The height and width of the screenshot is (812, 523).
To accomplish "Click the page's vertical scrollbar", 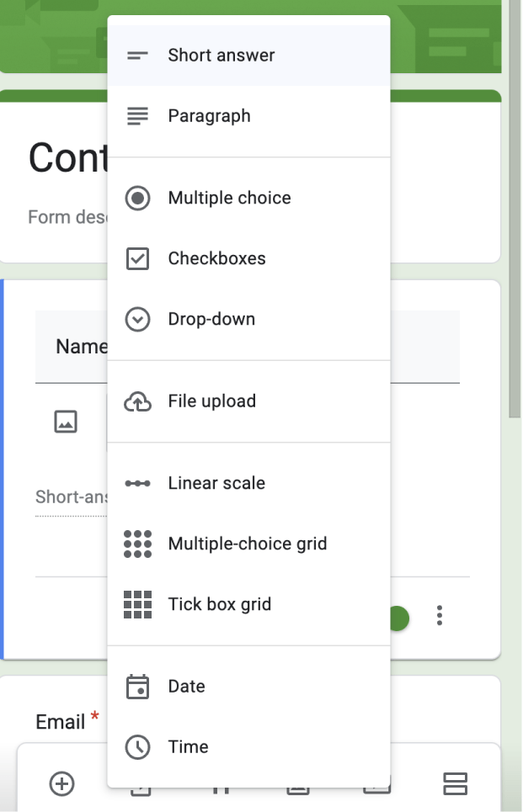I will [515, 210].
